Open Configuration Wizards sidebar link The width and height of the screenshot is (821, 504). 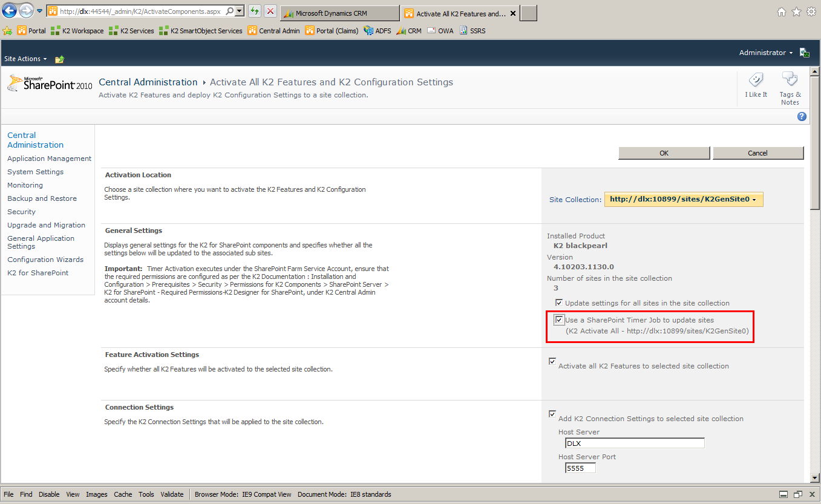[45, 260]
